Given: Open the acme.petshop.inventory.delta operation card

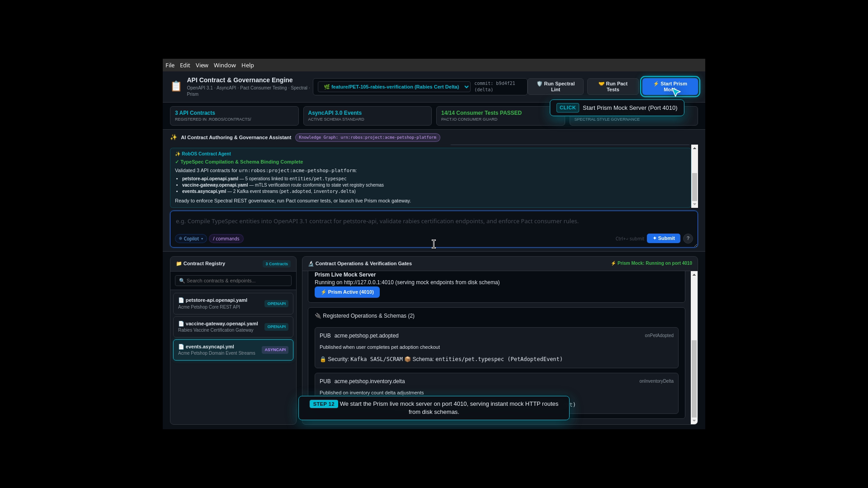Looking at the screenshot, I should point(496,393).
